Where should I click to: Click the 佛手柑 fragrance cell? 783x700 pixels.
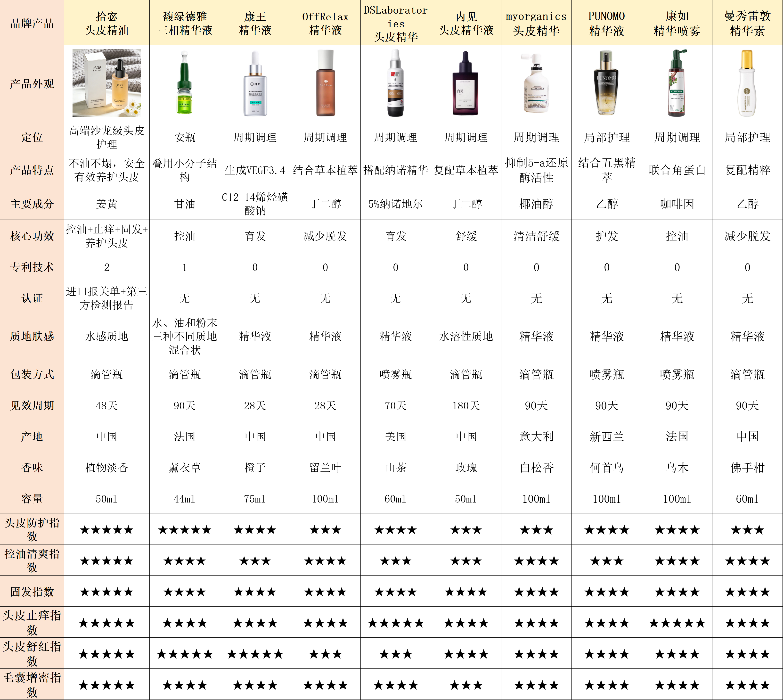pyautogui.click(x=747, y=468)
